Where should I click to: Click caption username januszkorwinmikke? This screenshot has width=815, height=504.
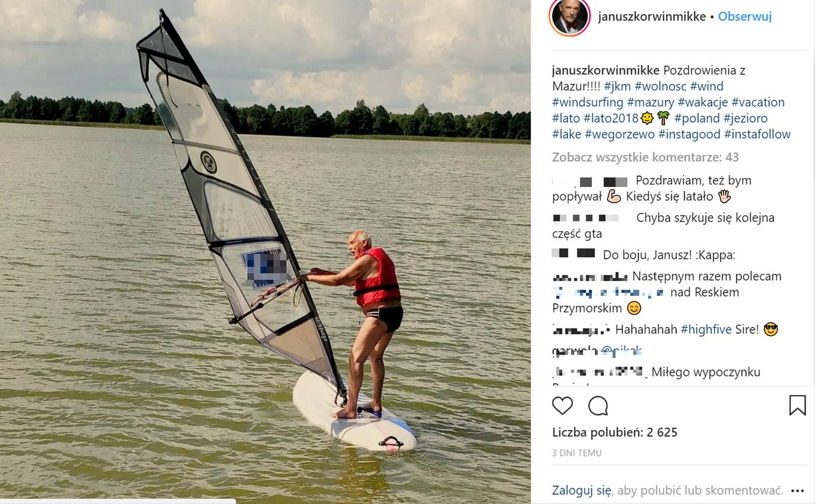605,70
